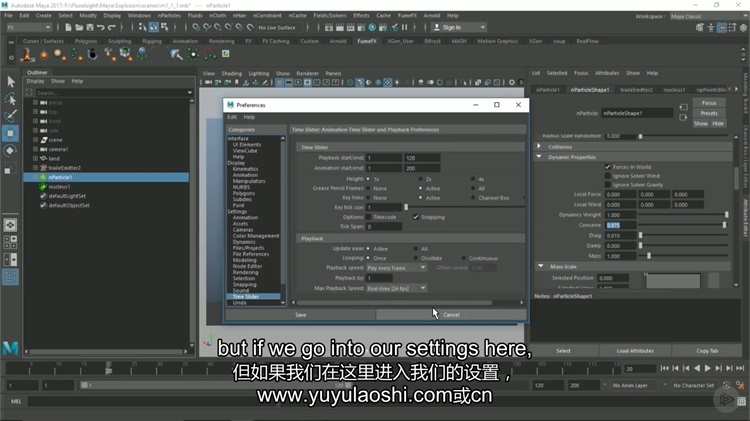Toggle the Snapping option checkbox
This screenshot has width=750, height=421.
click(x=416, y=217)
